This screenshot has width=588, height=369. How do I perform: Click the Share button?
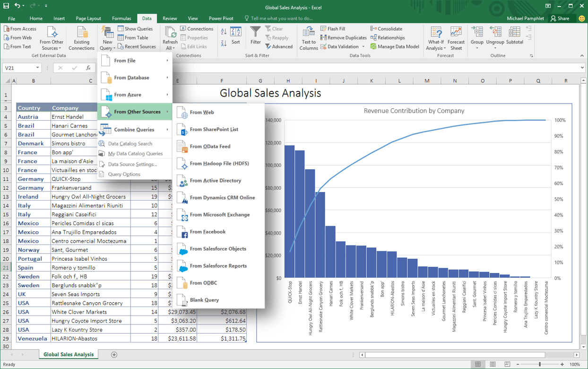point(561,18)
